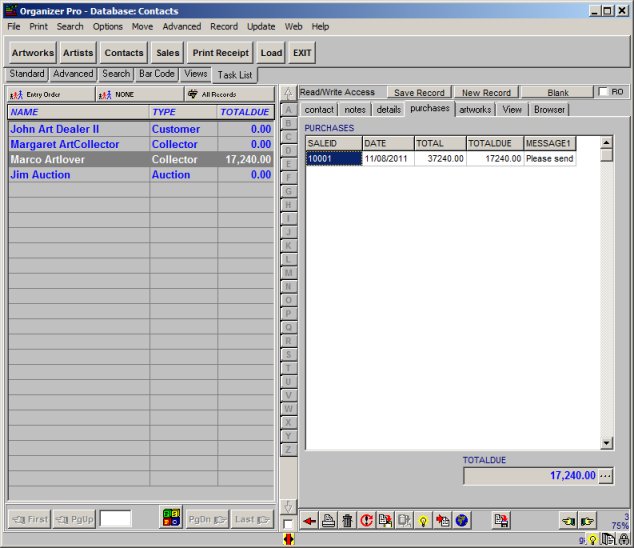Click the yellow light bulb icon in the bottom toolbar

pyautogui.click(x=423, y=521)
